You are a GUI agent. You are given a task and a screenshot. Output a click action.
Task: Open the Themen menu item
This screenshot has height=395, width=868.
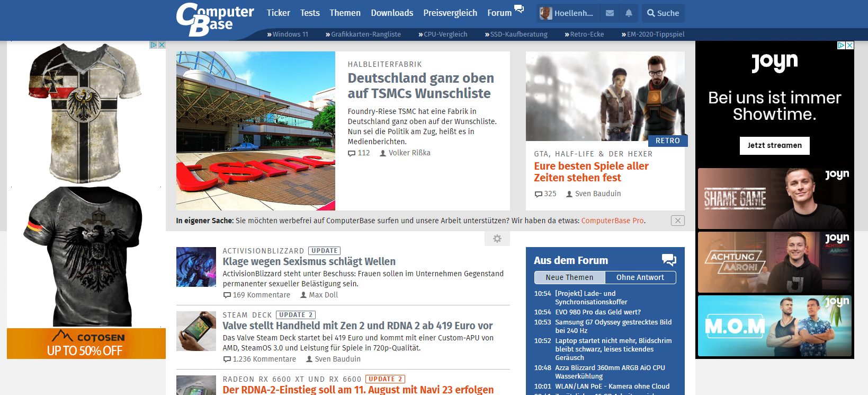345,13
